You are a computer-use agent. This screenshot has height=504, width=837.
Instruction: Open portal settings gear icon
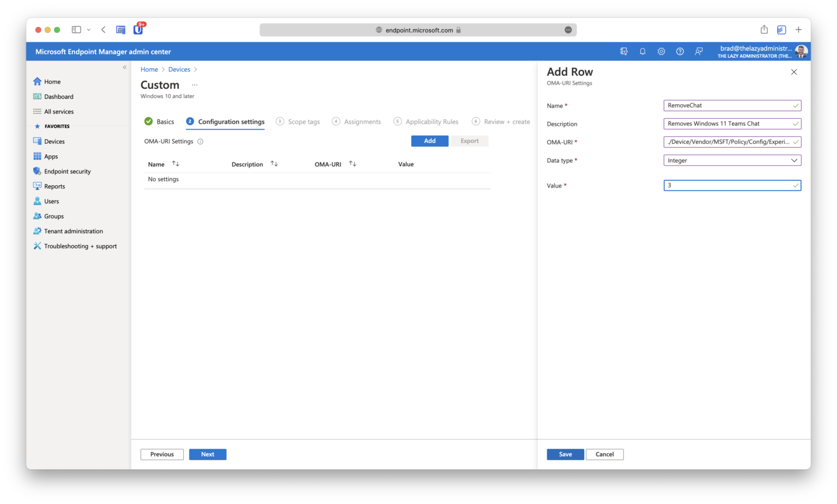661,51
